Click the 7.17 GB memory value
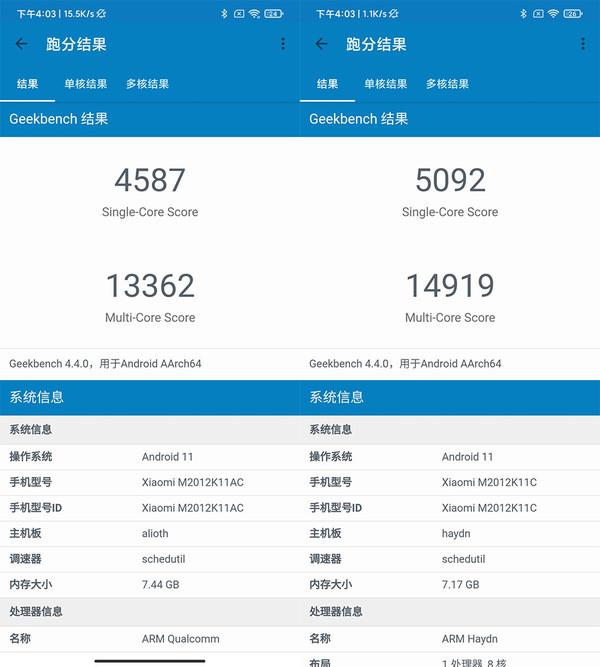The height and width of the screenshot is (667, 600). pyautogui.click(x=460, y=584)
